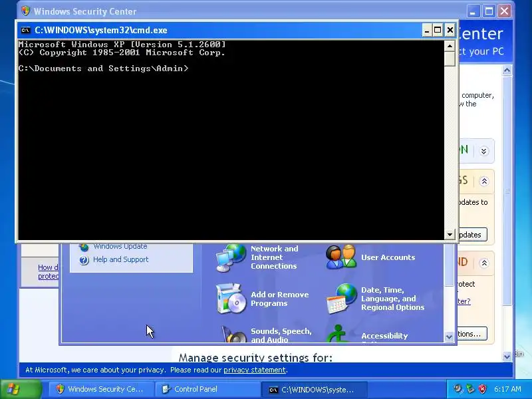
Task: Click the red security shield tray icon
Action: tap(482, 389)
